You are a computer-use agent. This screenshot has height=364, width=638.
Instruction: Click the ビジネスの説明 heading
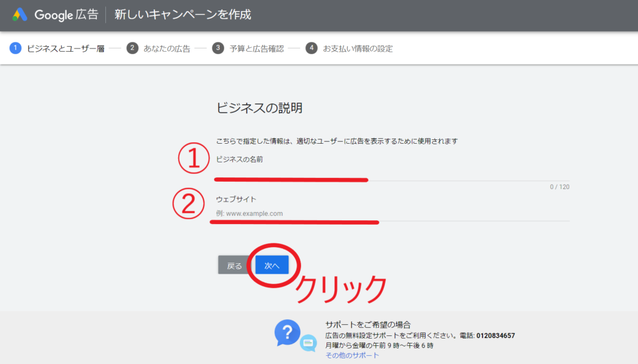pos(259,108)
